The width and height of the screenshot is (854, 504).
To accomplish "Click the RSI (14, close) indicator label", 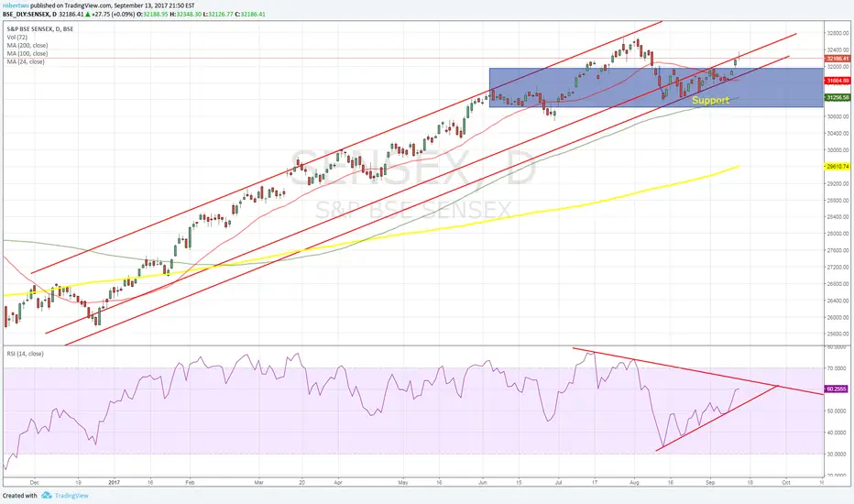I will [25, 354].
